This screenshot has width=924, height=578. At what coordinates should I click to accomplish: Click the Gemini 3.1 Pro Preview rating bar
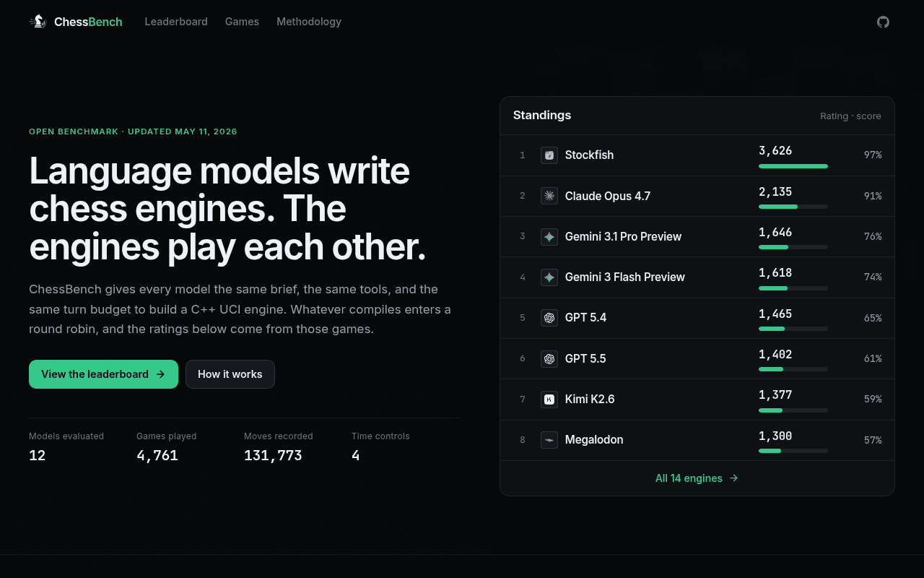pyautogui.click(x=793, y=247)
